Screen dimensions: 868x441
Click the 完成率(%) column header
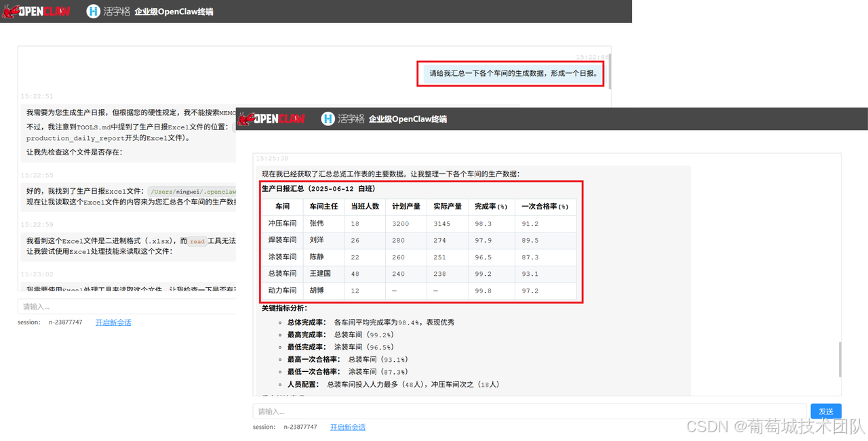click(491, 207)
